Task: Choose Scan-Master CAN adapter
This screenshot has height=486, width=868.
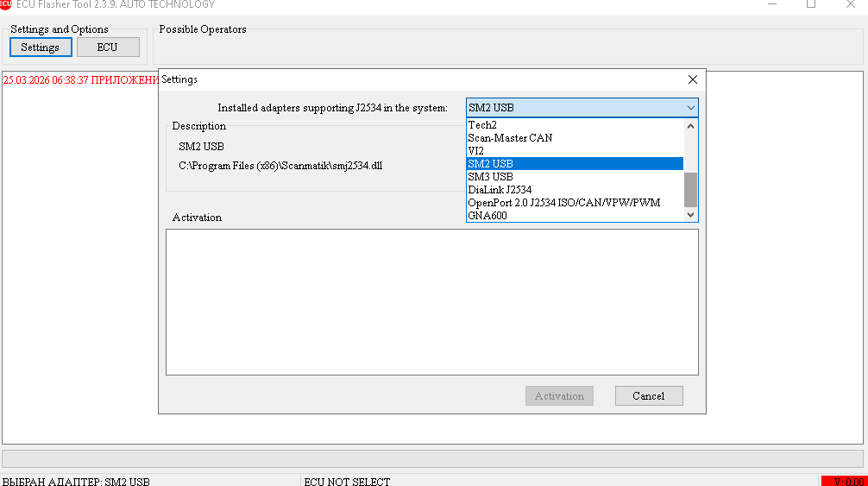Action: tap(510, 138)
